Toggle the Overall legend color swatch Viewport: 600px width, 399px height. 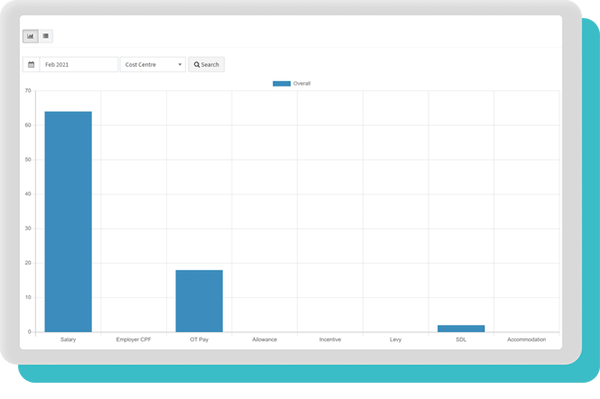click(x=282, y=83)
